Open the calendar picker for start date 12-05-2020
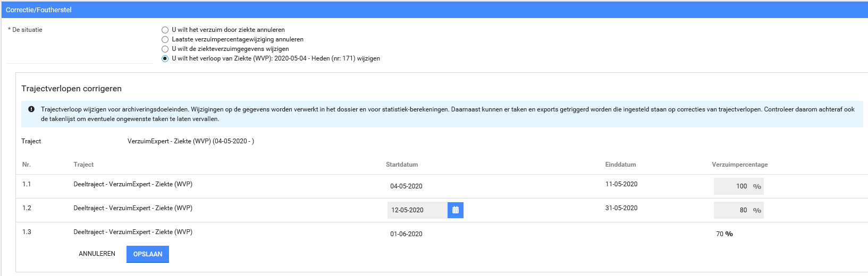Viewport: 868px width, 276px height. [x=455, y=210]
